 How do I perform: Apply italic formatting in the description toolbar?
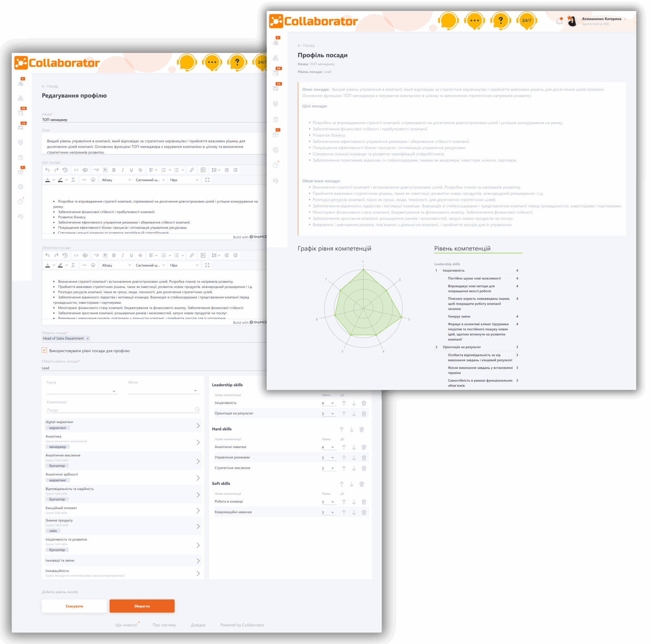coord(123,170)
